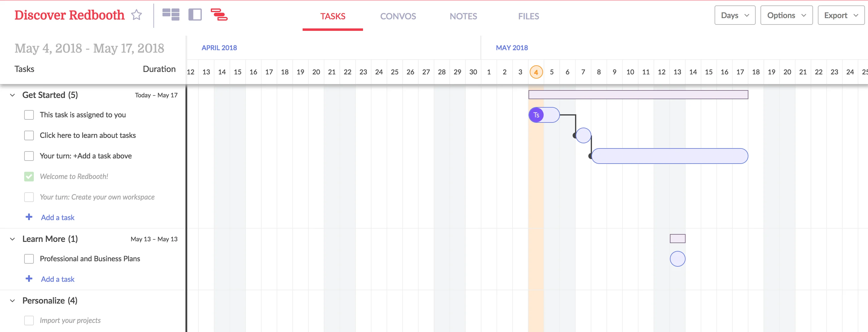Screen dimensions: 868x332
Task: Select Professional and Business Plans Gantt marker
Action: pos(677,259)
